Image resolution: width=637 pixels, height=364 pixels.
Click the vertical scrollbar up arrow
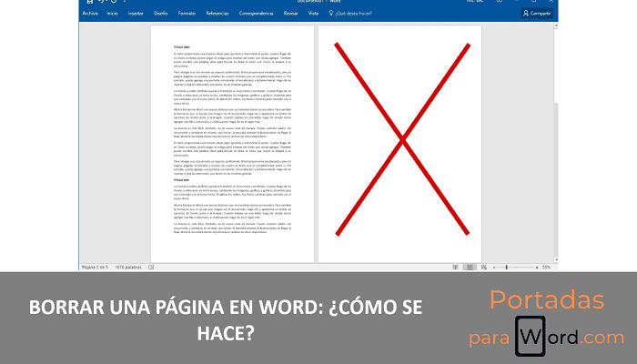tap(556, 26)
